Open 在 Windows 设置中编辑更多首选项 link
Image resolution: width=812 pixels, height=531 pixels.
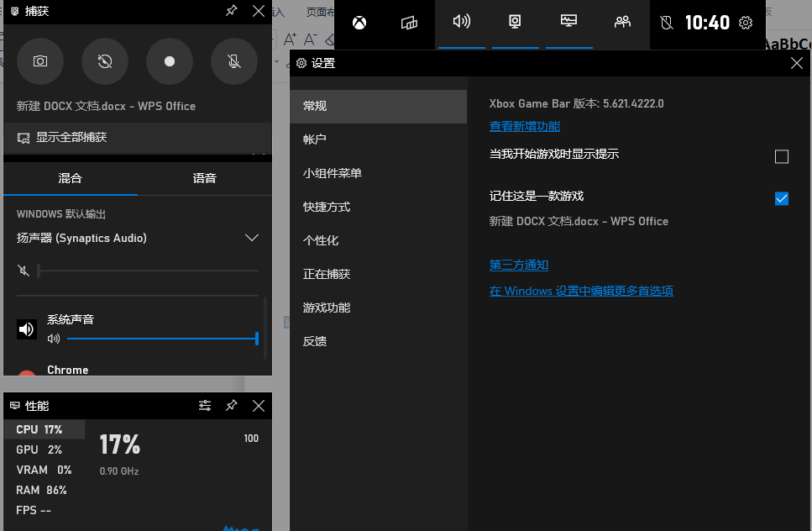click(x=581, y=292)
